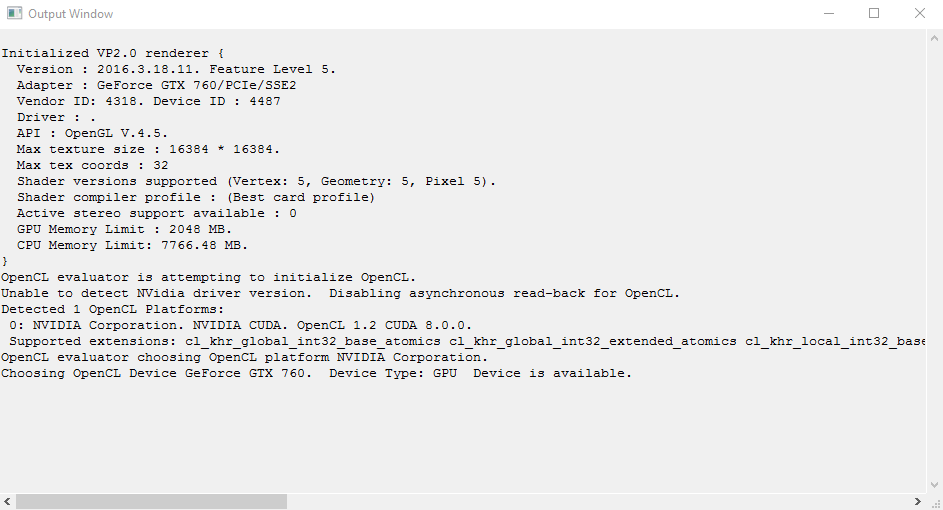Click the vertical scrollbar down arrow
943x510 pixels.
pos(934,484)
